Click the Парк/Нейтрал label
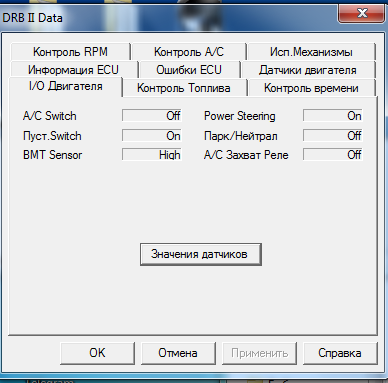This screenshot has height=383, width=388. pos(241,136)
